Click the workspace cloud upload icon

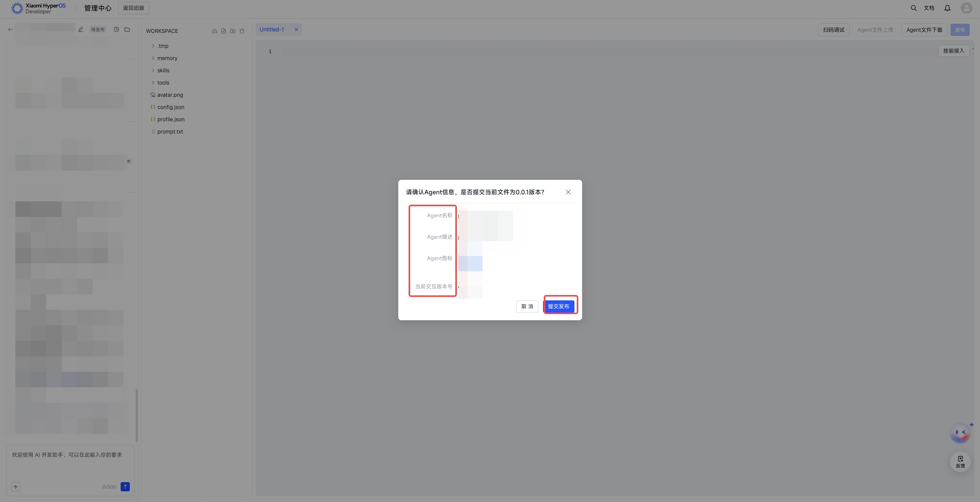214,31
